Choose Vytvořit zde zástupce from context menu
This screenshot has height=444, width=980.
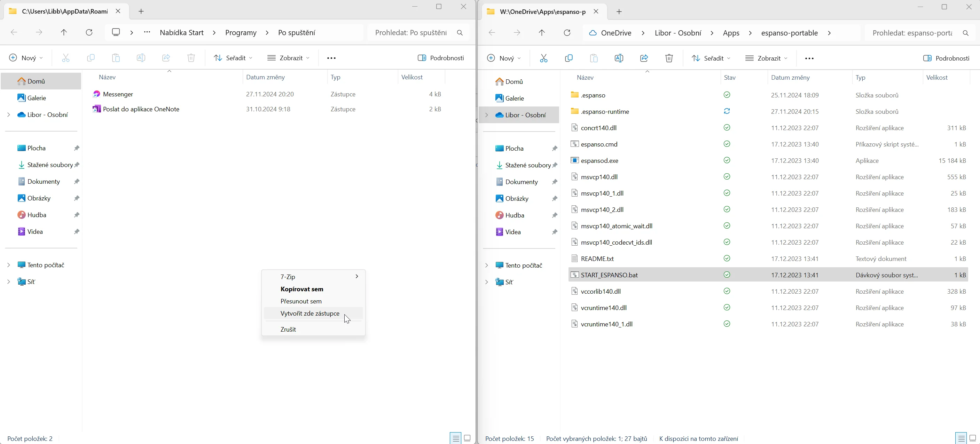point(310,313)
